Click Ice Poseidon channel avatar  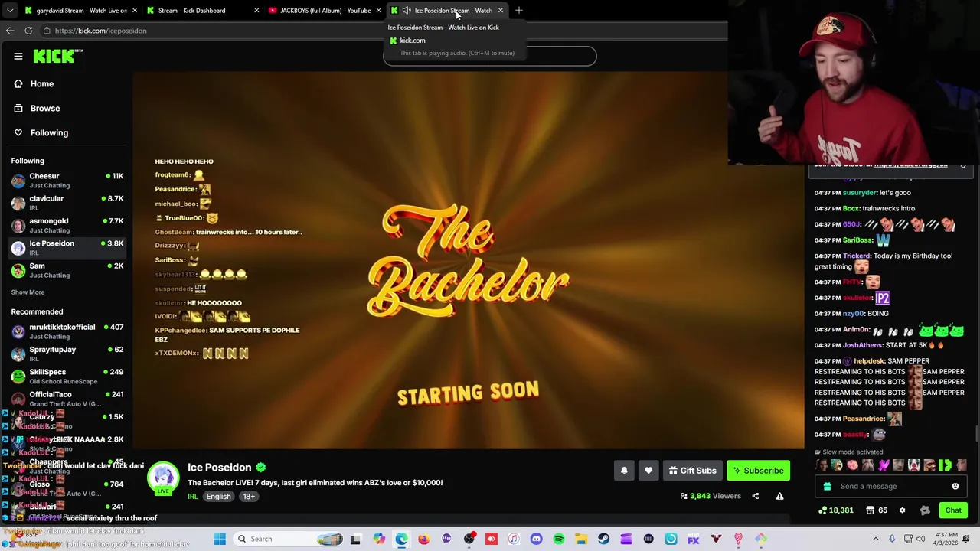pos(163,478)
